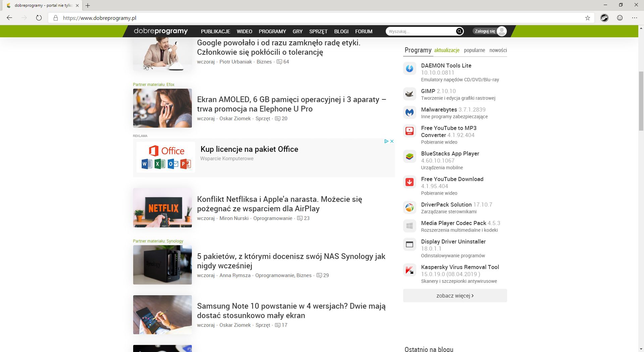The width and height of the screenshot is (644, 352).
Task: Click the Malwarebytes program icon
Action: [x=410, y=113]
